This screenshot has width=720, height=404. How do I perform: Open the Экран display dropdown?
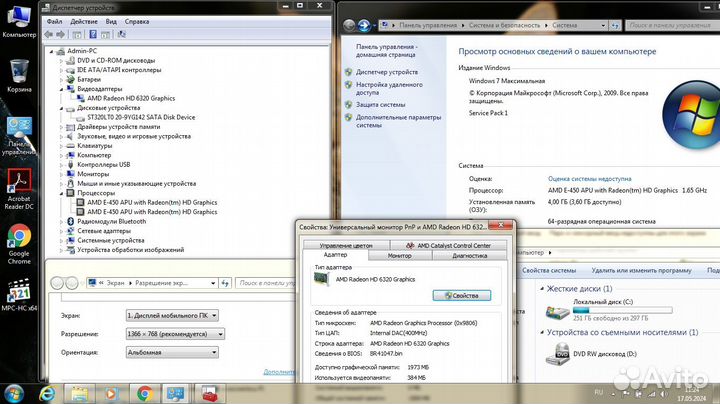pyautogui.click(x=172, y=315)
